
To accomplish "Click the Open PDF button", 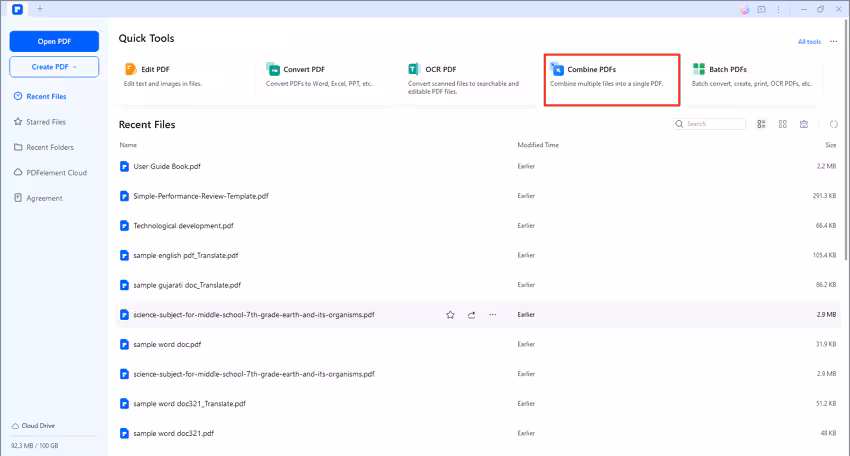I will [54, 41].
